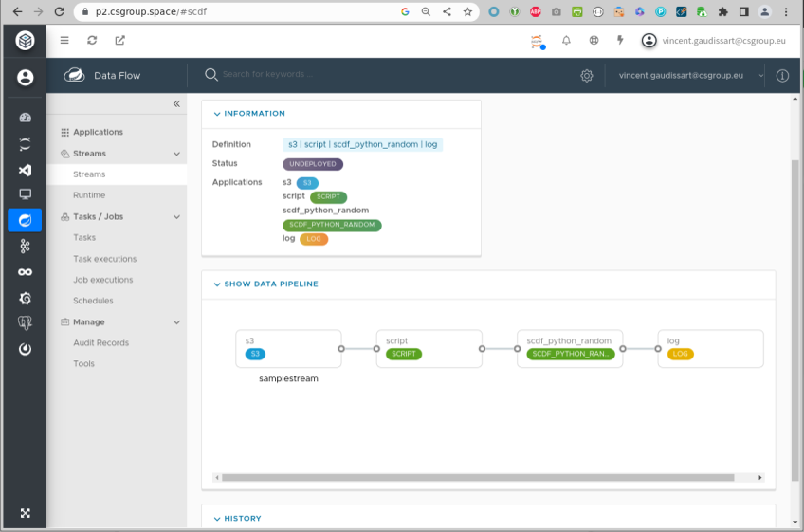Bookmark this page with the star icon

[467, 11]
